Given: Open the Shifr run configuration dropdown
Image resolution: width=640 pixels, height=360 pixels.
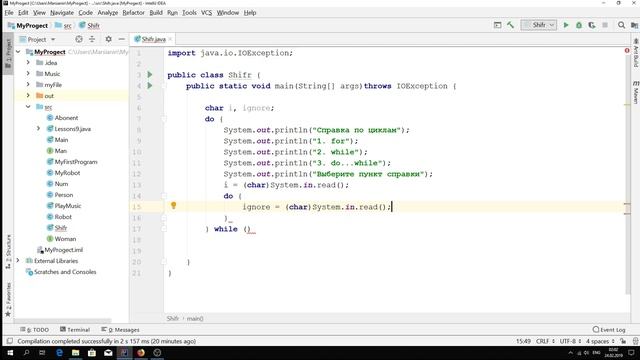Looking at the screenshot, I should click(x=539, y=25).
